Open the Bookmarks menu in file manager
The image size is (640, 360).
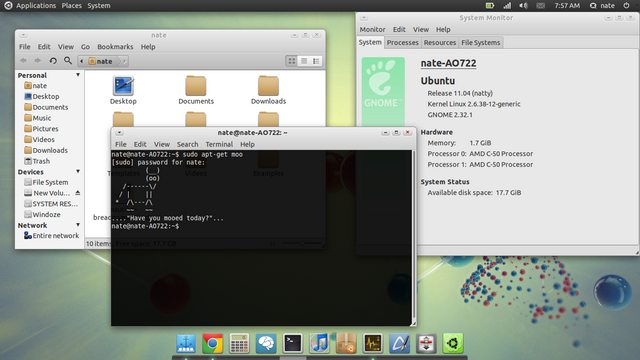point(115,47)
